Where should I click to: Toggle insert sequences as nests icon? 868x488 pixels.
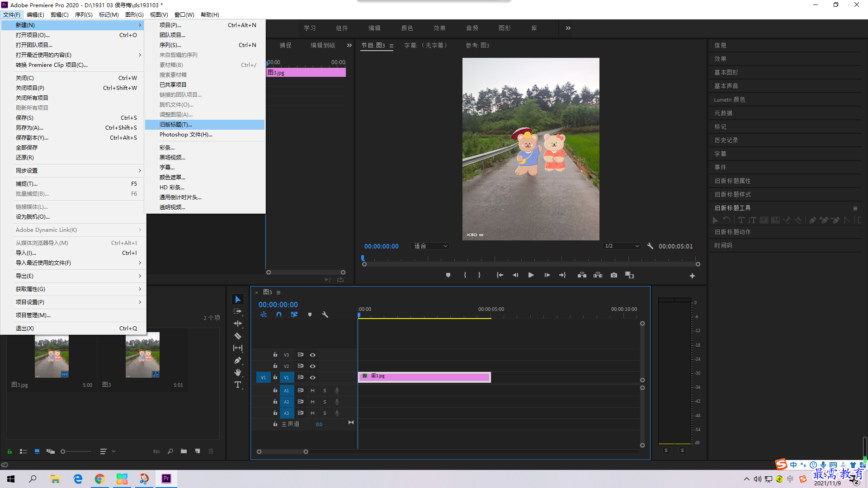pyautogui.click(x=264, y=314)
